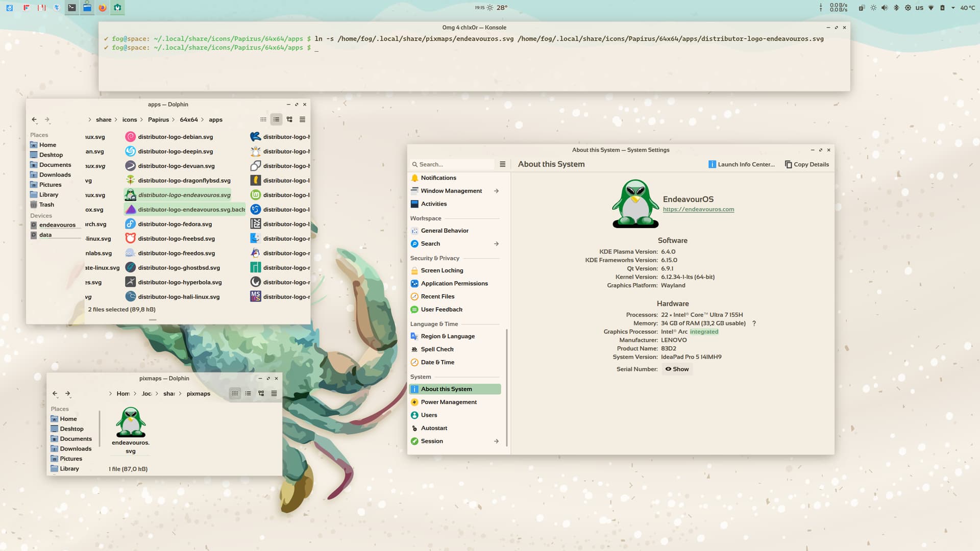
Task: Click Copy Details in System Settings
Action: [806, 164]
